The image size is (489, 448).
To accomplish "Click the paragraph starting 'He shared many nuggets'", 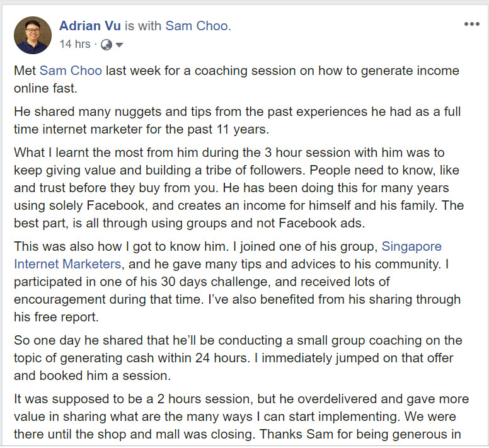I will click(237, 120).
